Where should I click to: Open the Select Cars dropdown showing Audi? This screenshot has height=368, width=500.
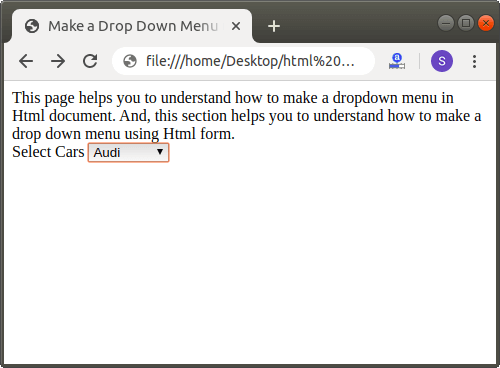coord(128,153)
